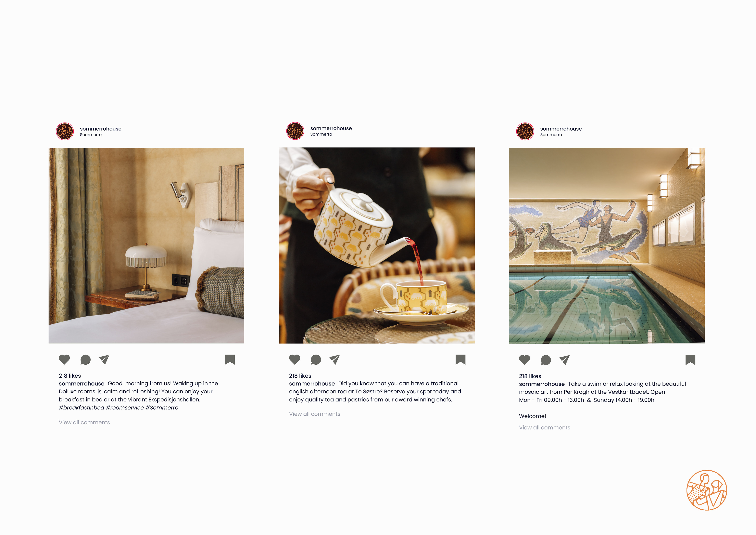Click comment bubble under the teapot photo

coord(316,360)
